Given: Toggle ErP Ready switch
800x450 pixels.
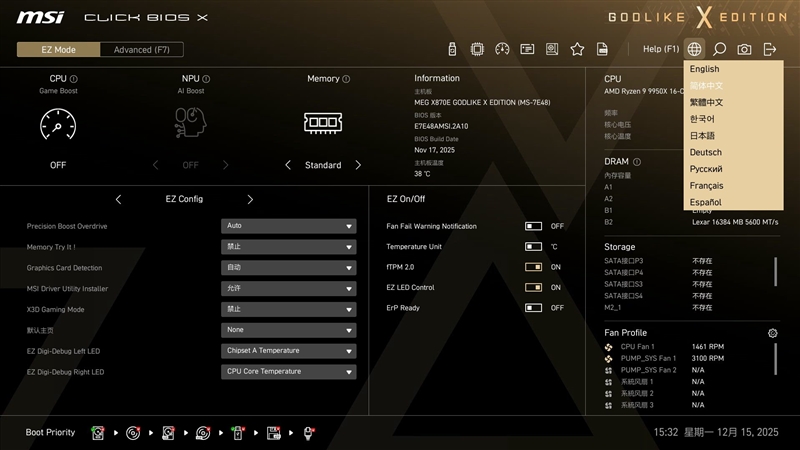Looking at the screenshot, I should [533, 308].
